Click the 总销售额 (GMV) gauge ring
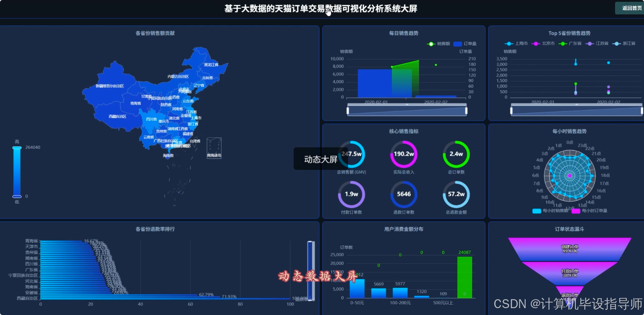Screen dimensions: 644x315 (x=351, y=154)
